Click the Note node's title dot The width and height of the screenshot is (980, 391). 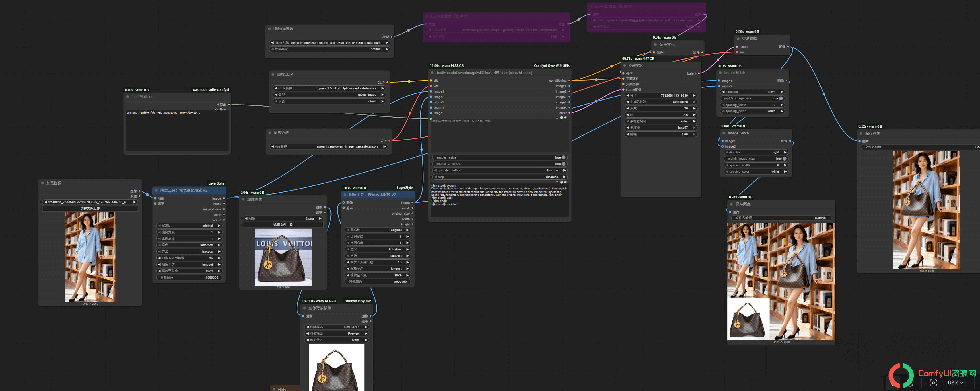(274, 389)
